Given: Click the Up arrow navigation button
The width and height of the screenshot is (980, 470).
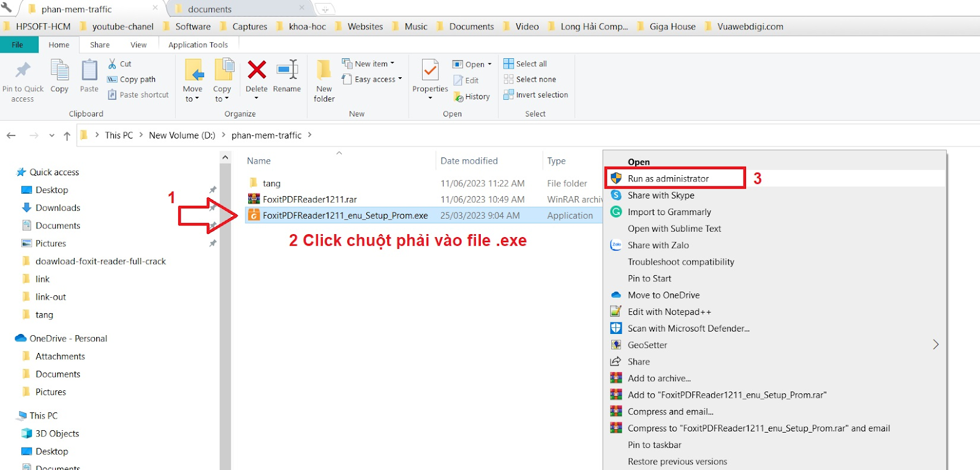Looking at the screenshot, I should [x=67, y=135].
